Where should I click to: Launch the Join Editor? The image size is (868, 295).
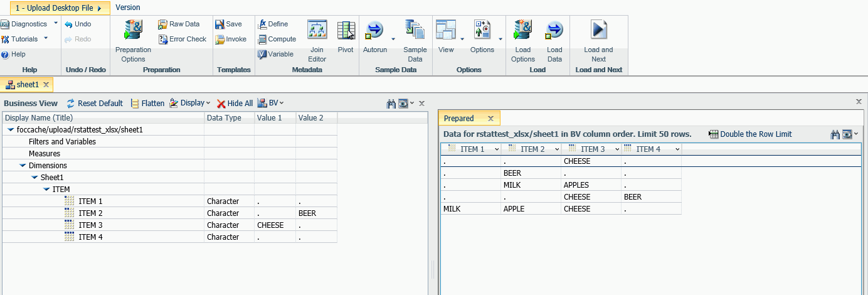317,41
